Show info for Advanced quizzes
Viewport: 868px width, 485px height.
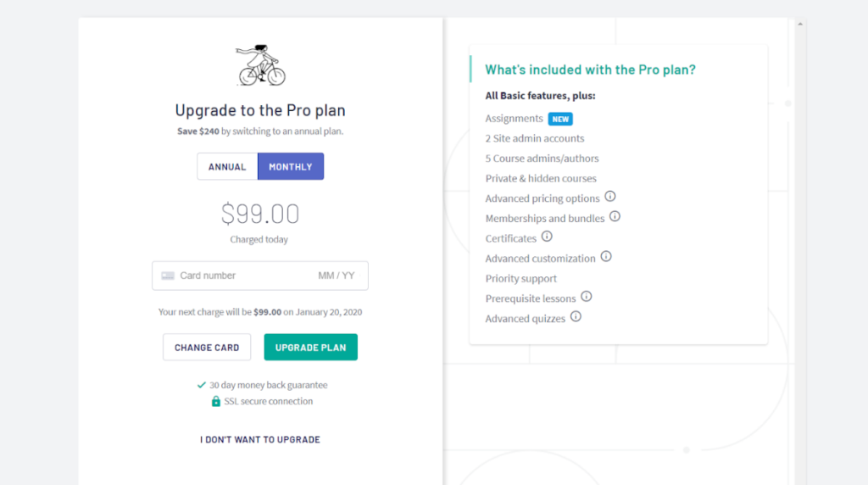[x=576, y=317]
